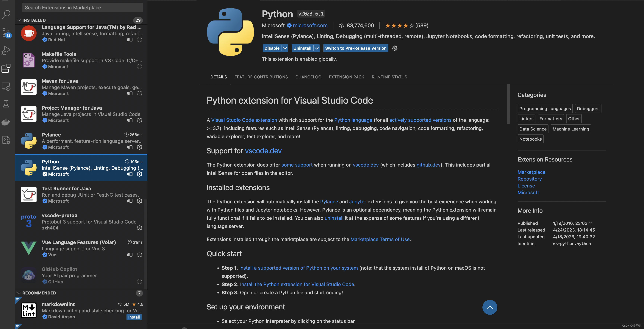Click gear next to Pre-Release button
The height and width of the screenshot is (329, 644).
[x=395, y=48]
